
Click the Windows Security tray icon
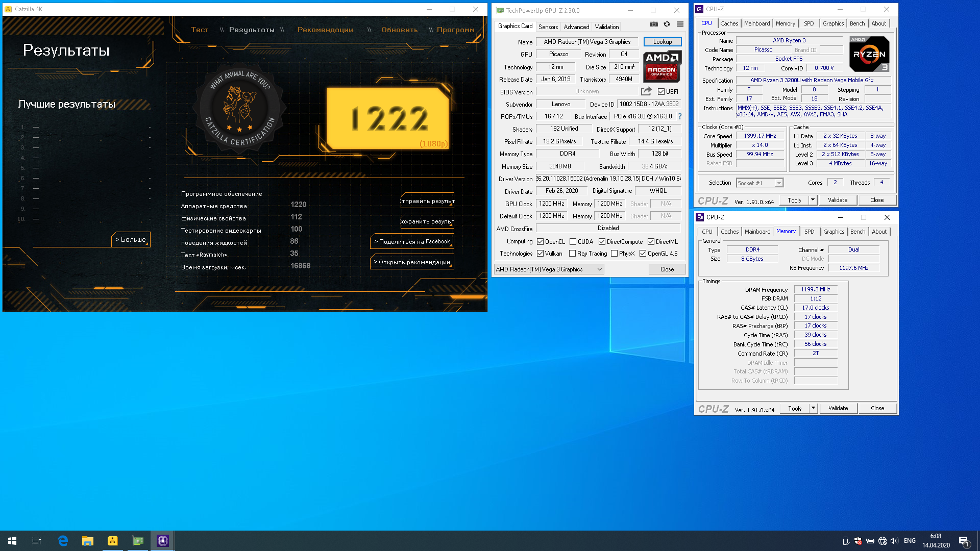(x=858, y=541)
